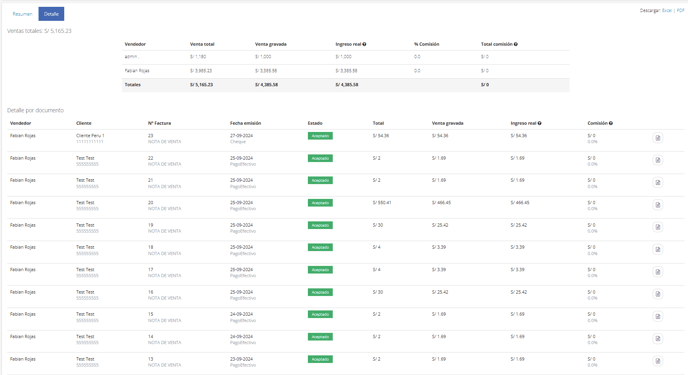This screenshot has width=688, height=375.
Task: Click 'Detalle por documento' heading
Action: 36,111
